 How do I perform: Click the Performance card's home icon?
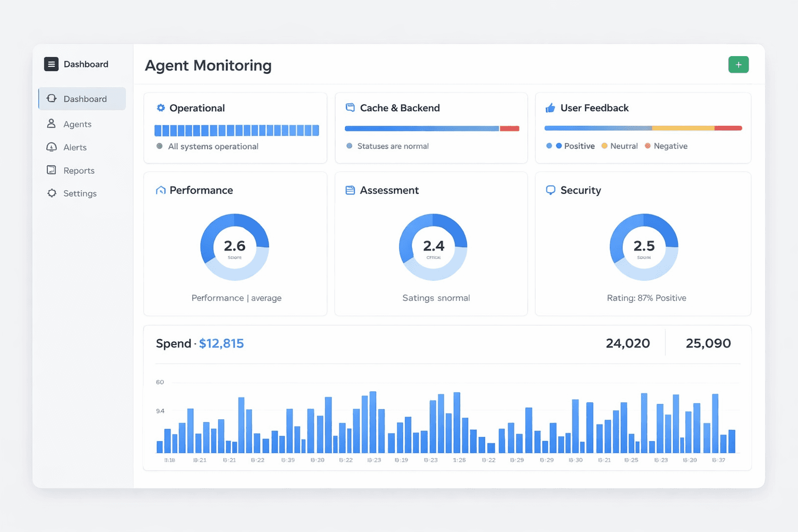[160, 190]
